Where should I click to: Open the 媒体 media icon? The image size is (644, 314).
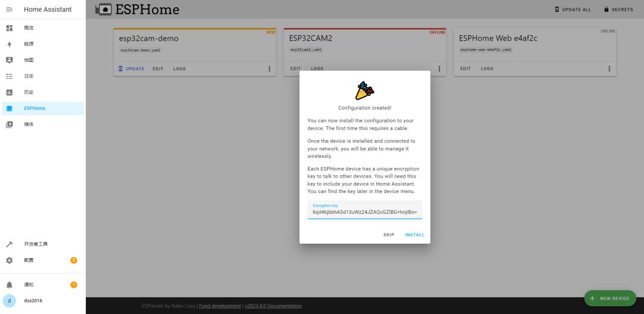[9, 125]
